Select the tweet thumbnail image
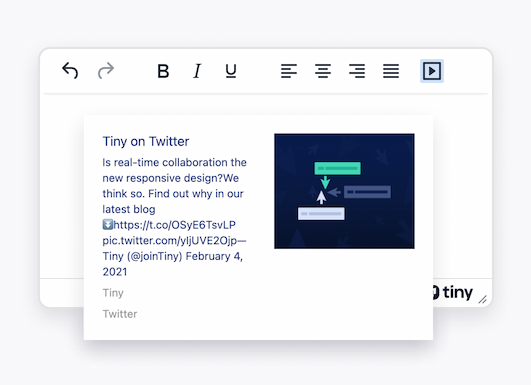This screenshot has width=531, height=385. pyautogui.click(x=344, y=191)
